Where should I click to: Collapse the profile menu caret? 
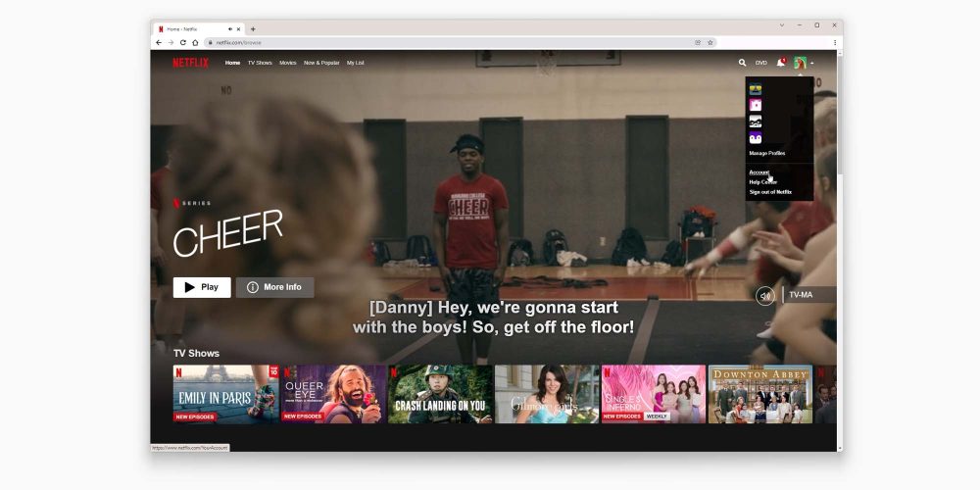coord(812,63)
